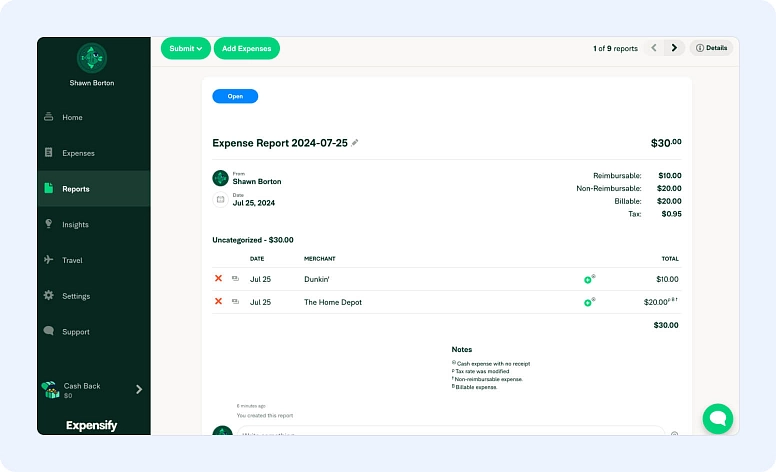Open Travel section in sidebar
776x472 pixels.
pyautogui.click(x=72, y=260)
